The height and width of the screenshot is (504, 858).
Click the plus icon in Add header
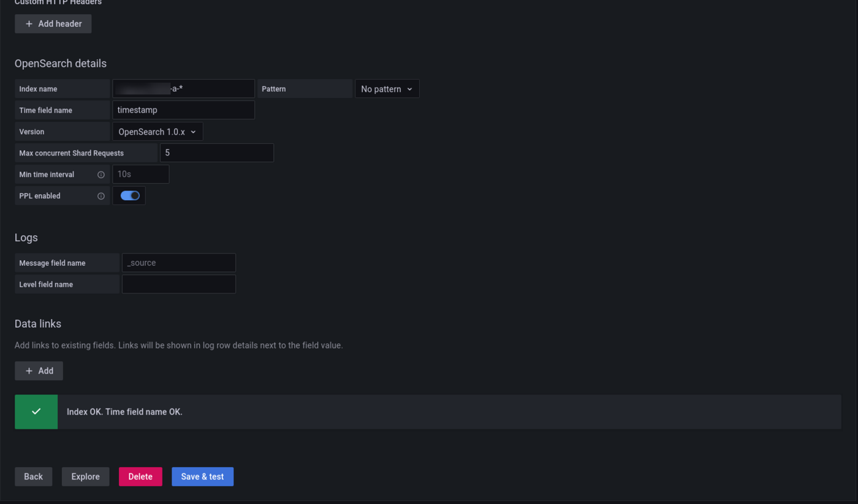[29, 24]
